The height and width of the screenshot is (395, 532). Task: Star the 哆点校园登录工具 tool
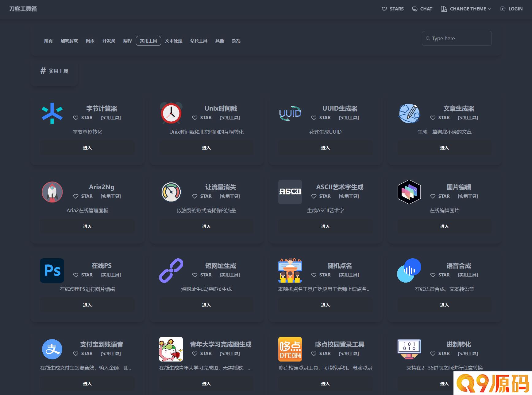point(321,354)
